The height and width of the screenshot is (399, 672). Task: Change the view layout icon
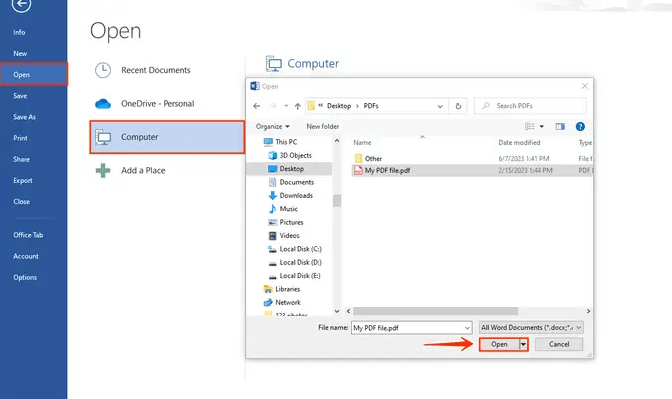tap(530, 126)
